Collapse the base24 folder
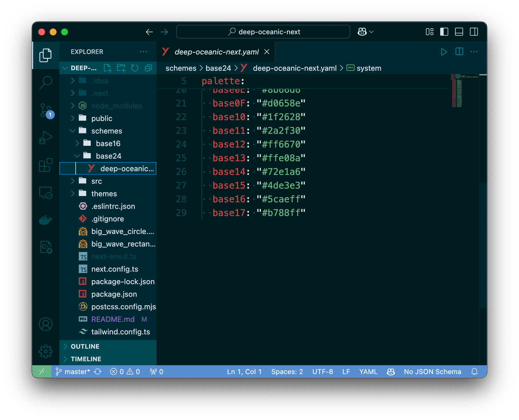 (x=108, y=156)
